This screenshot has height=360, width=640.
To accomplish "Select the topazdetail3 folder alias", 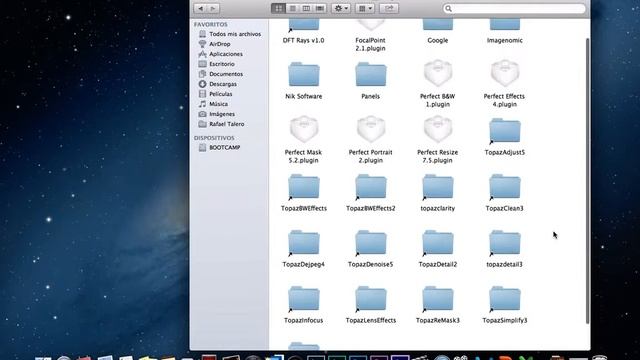I will (x=504, y=242).
